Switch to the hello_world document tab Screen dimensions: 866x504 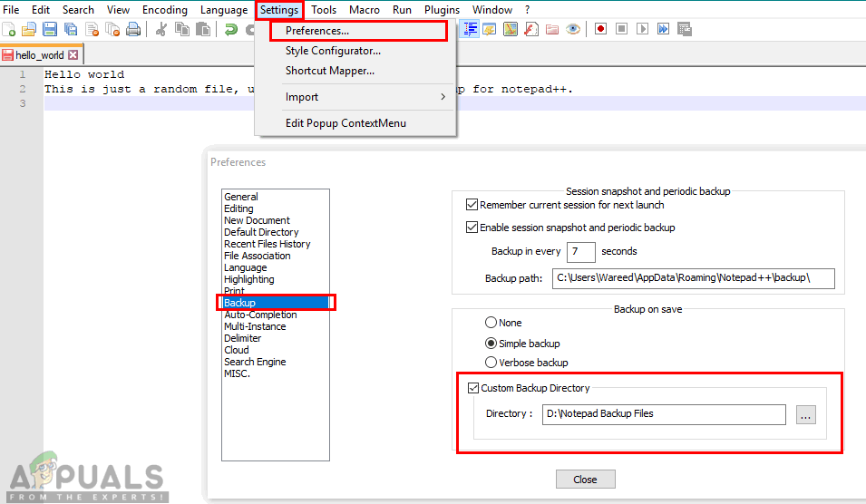pyautogui.click(x=40, y=55)
